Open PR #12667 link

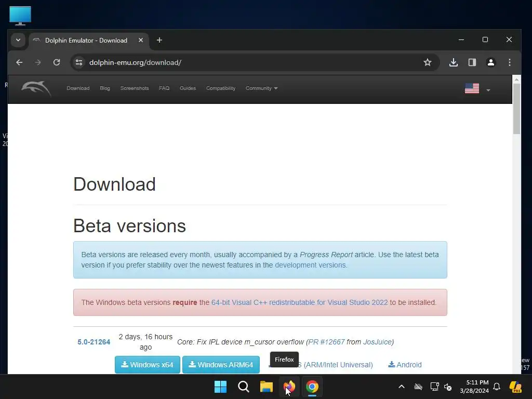pos(326,342)
